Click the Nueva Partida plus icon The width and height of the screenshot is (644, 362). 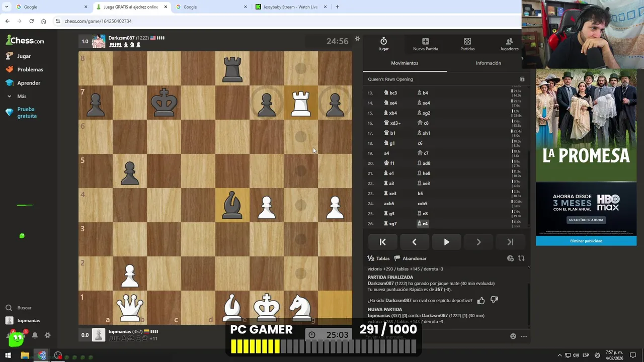(x=425, y=41)
